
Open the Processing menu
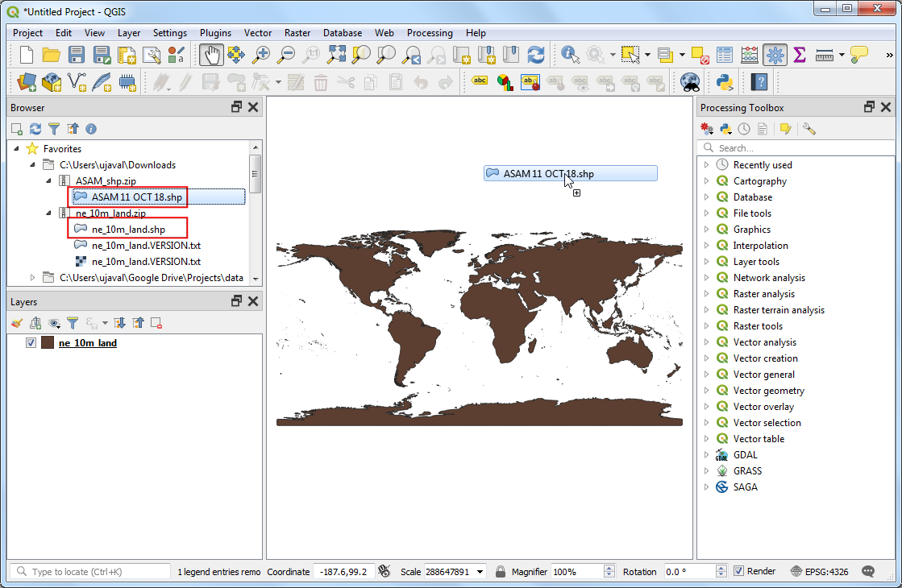(429, 33)
